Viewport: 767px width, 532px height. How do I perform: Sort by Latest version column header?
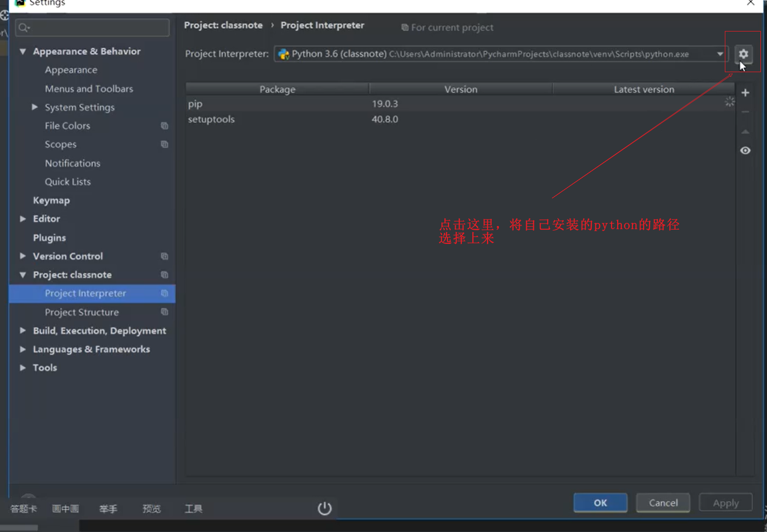coord(644,89)
